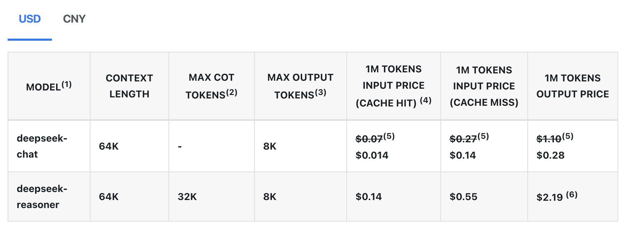This screenshot has height=231, width=644.
Task: Click the $0.014 cache hit price
Action: [372, 155]
